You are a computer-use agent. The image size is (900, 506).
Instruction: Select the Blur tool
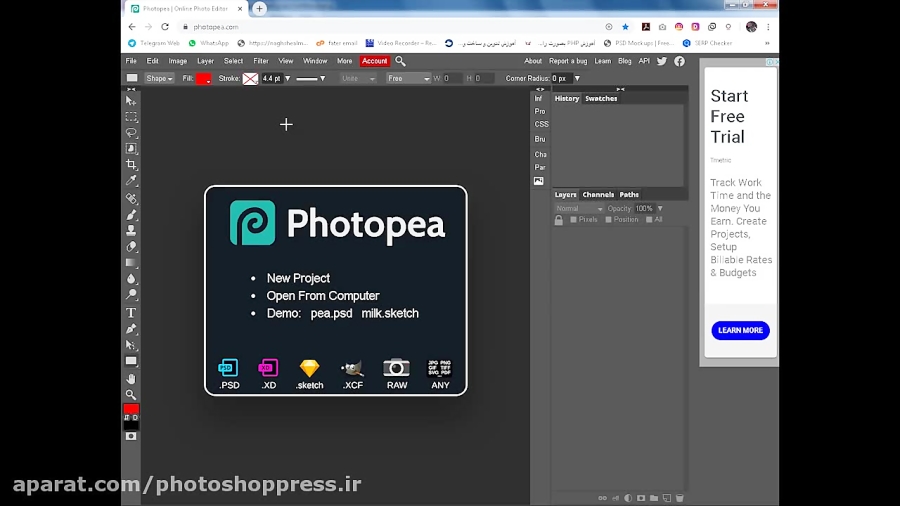[x=131, y=279]
